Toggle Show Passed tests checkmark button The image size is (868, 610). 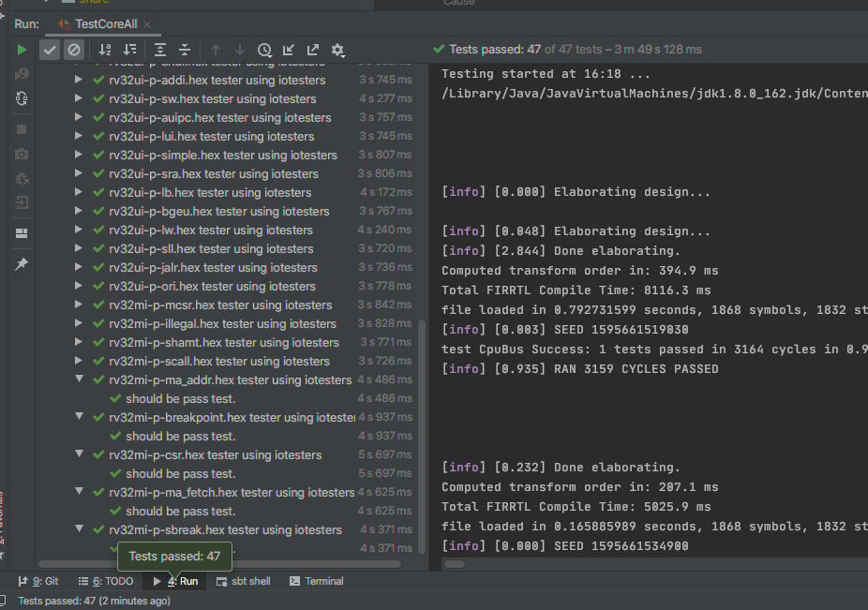pos(50,50)
